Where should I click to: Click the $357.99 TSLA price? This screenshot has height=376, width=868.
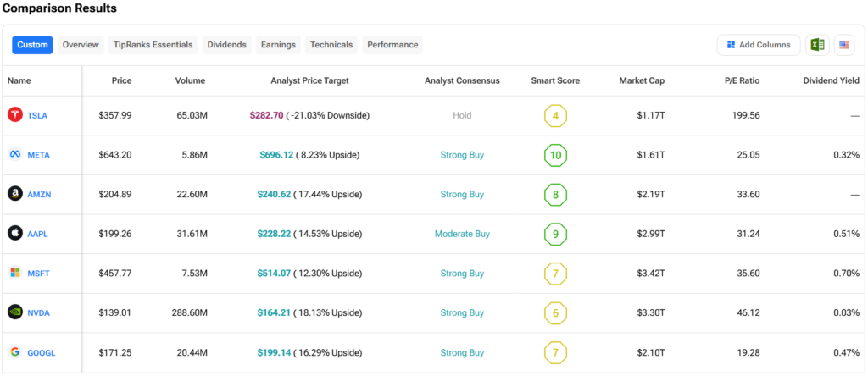pos(115,115)
